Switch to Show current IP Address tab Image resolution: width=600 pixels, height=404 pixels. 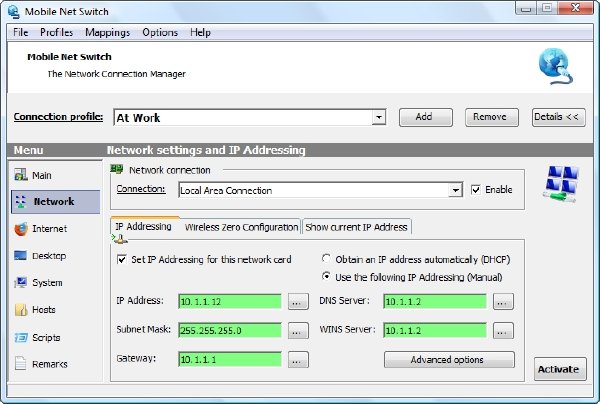356,227
